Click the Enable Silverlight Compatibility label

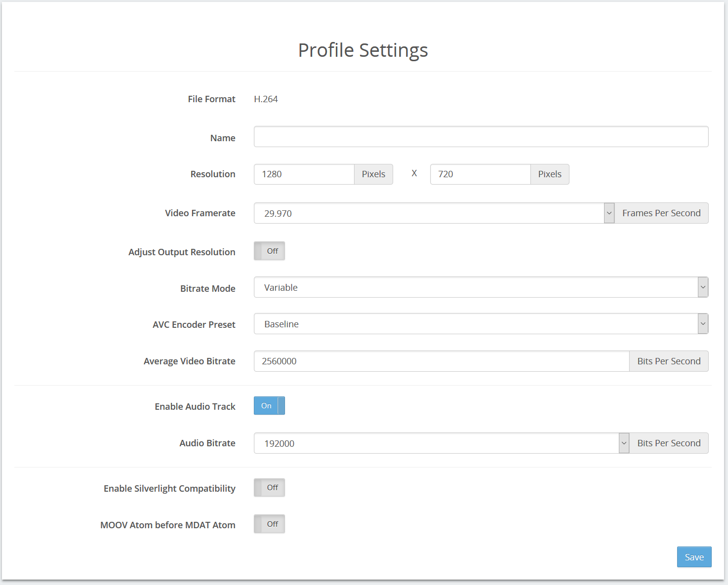pos(169,489)
